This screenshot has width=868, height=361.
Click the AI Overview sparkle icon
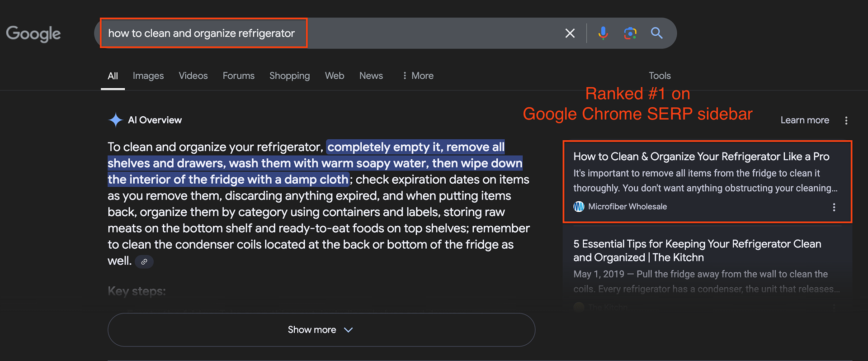[116, 120]
